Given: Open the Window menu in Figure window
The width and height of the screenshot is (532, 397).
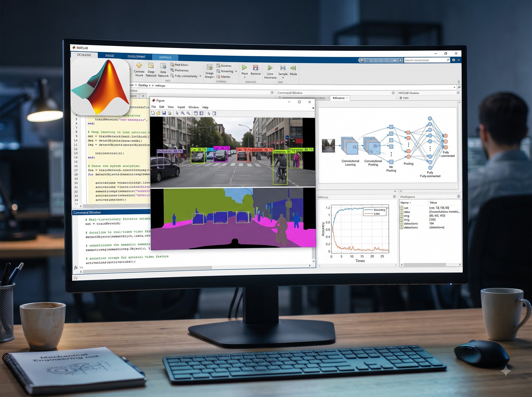Looking at the screenshot, I should click(x=194, y=107).
